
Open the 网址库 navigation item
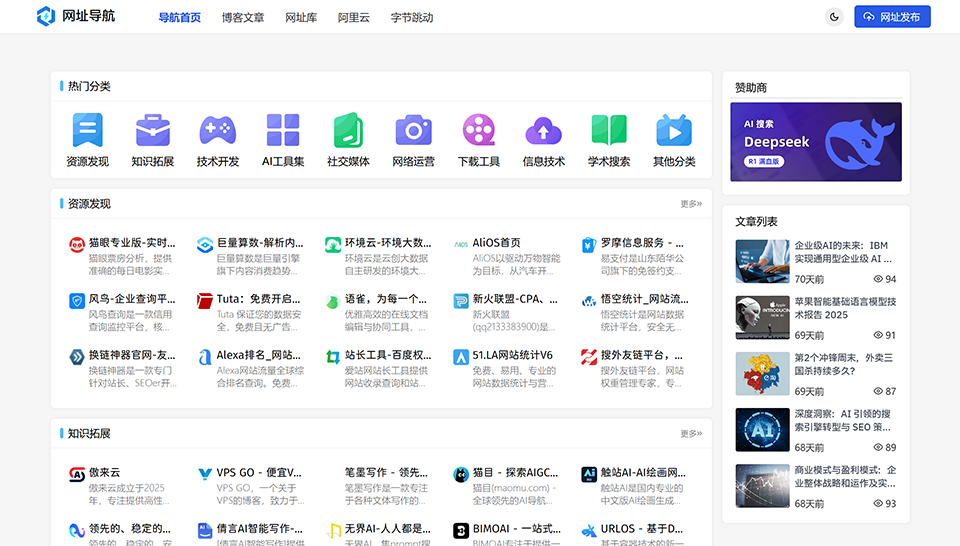(301, 17)
